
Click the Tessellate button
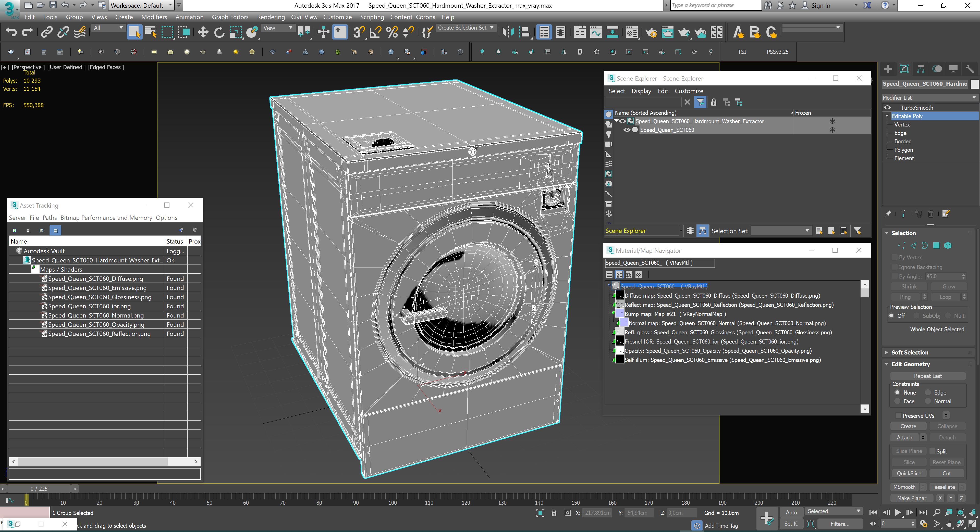coord(944,487)
